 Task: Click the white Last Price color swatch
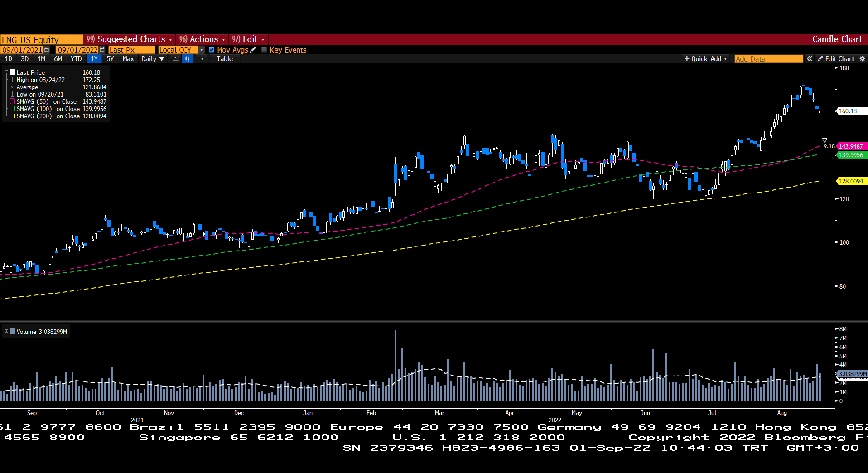pos(13,72)
